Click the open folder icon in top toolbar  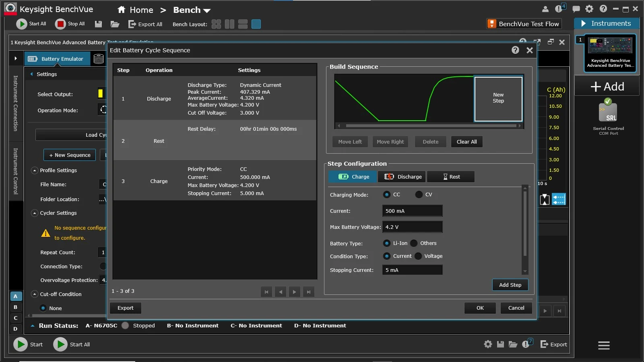point(115,24)
